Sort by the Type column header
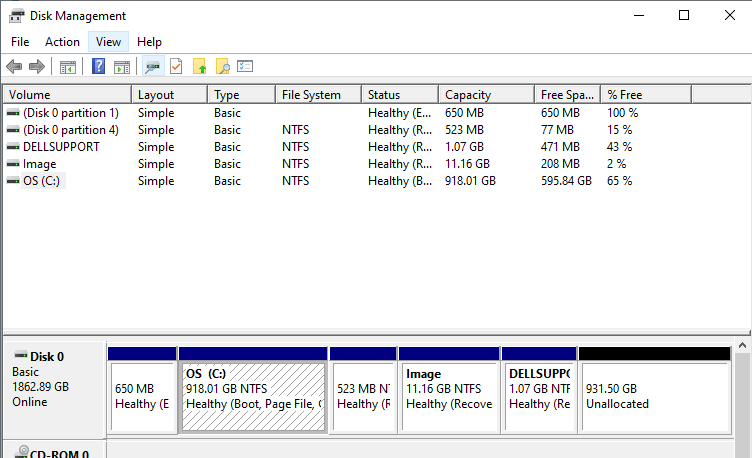Viewport: 752px width, 458px height. pos(242,94)
